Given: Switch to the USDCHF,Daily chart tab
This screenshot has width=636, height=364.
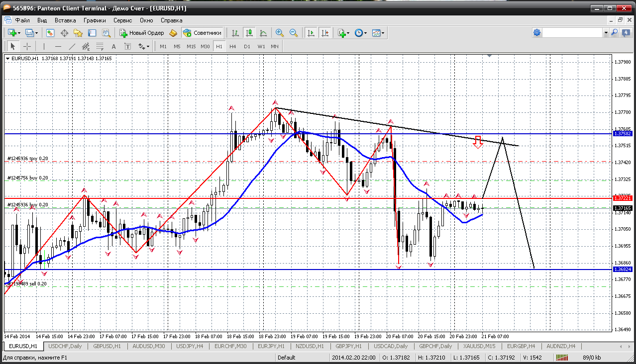Looking at the screenshot, I should pyautogui.click(x=65, y=346).
